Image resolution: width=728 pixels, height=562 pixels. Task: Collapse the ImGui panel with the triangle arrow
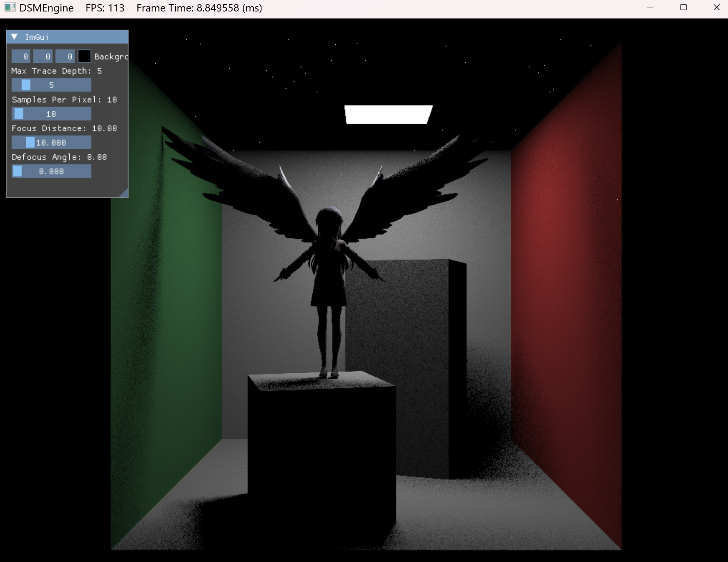pos(15,37)
